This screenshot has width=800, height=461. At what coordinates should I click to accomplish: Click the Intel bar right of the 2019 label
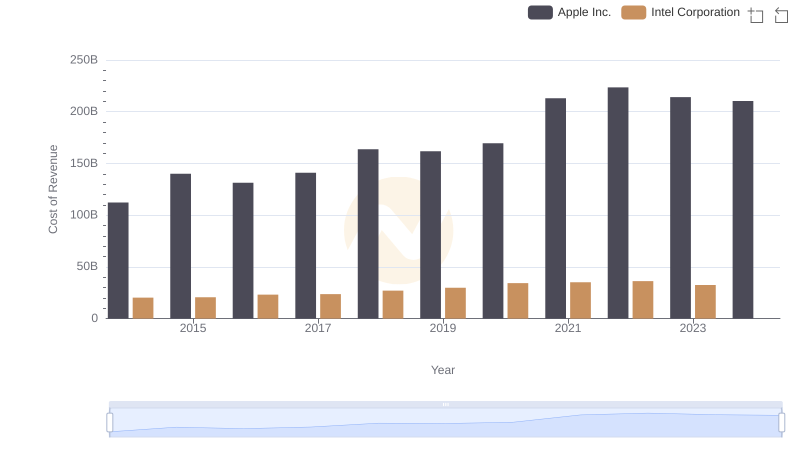tap(456, 303)
